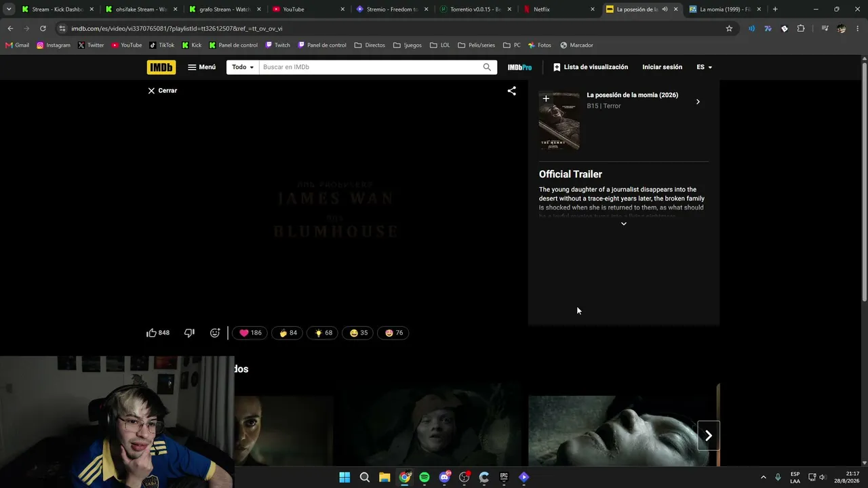The width and height of the screenshot is (868, 488).
Task: Open the Instagram bookmark
Action: [x=54, y=45]
